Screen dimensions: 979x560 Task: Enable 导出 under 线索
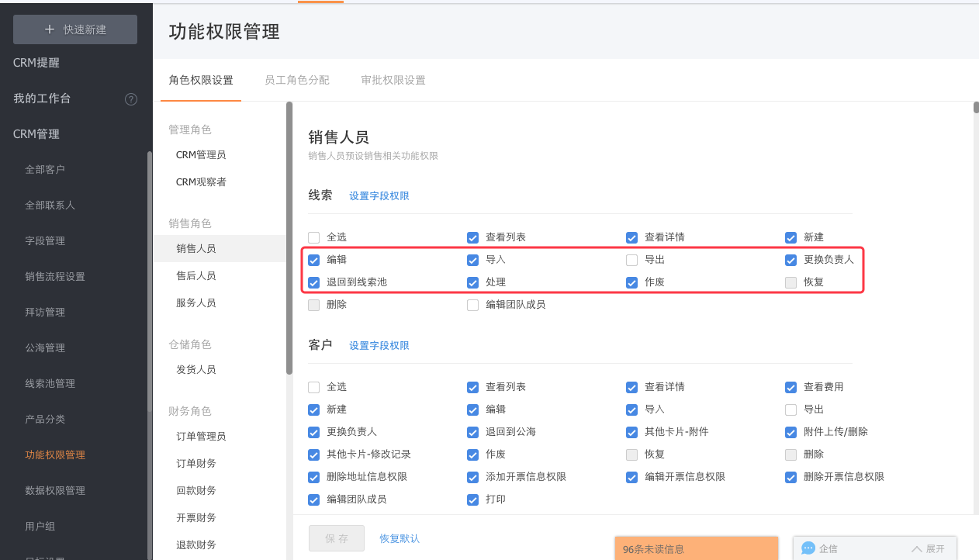(632, 260)
